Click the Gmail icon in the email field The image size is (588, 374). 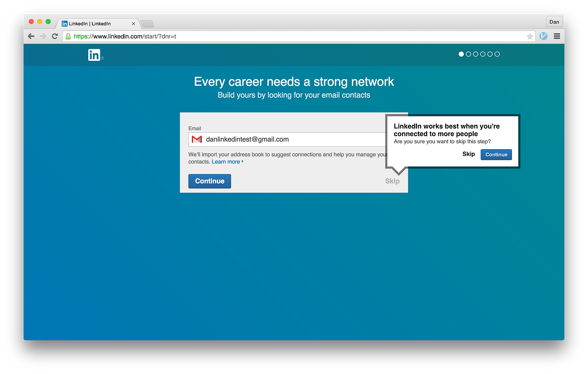point(197,139)
